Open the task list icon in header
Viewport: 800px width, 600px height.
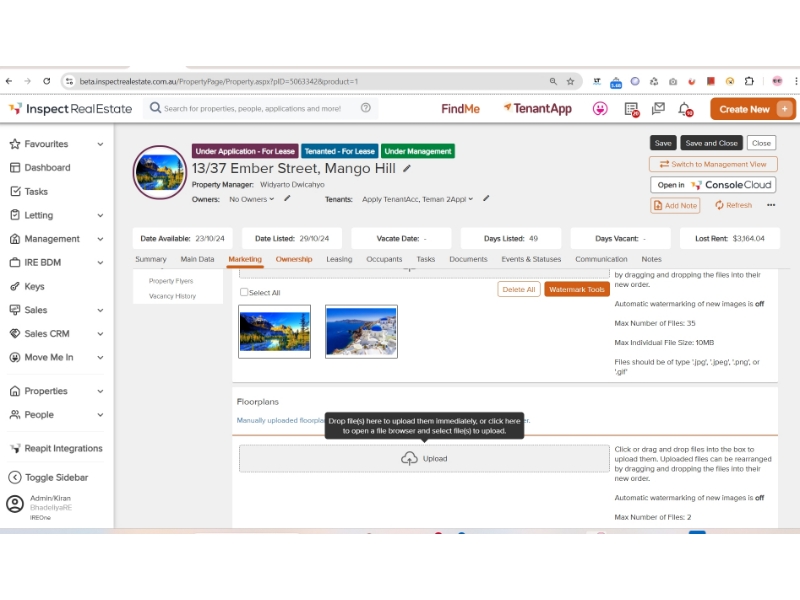(x=631, y=109)
